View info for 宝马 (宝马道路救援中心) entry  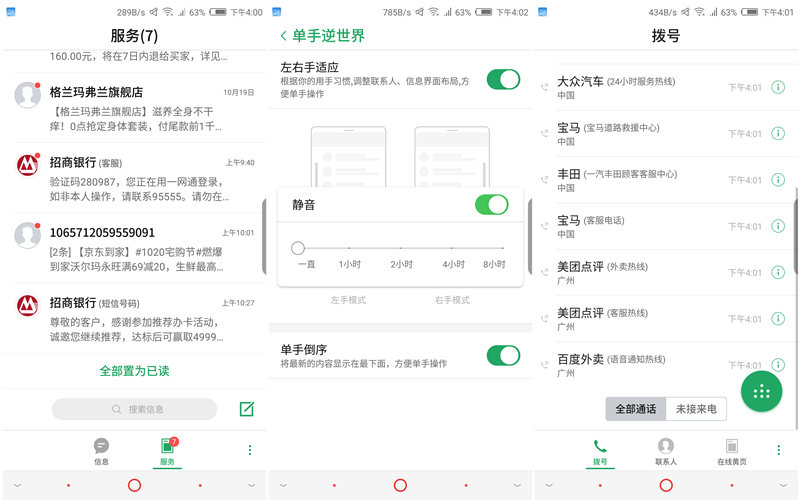point(778,134)
